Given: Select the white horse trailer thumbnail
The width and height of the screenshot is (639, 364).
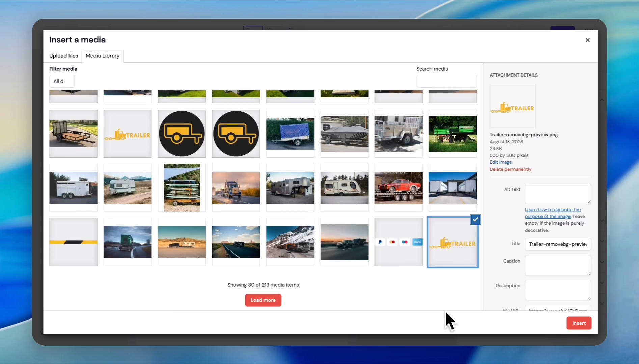Looking at the screenshot, I should pos(73,188).
